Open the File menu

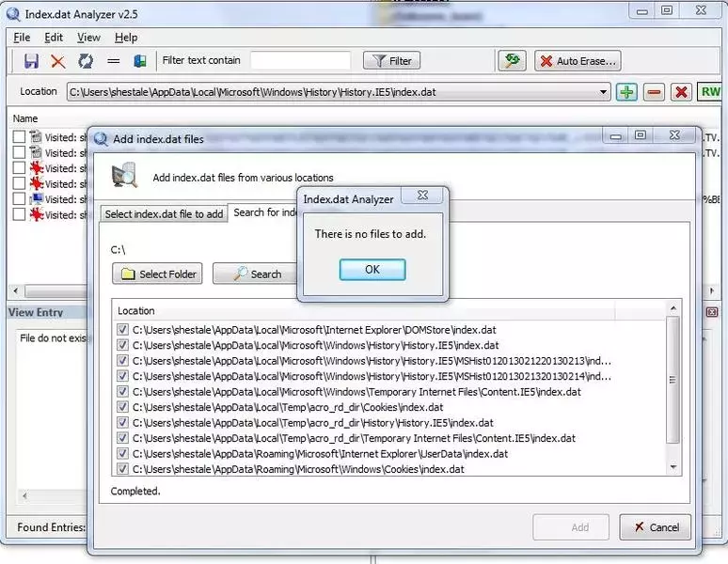[22, 37]
